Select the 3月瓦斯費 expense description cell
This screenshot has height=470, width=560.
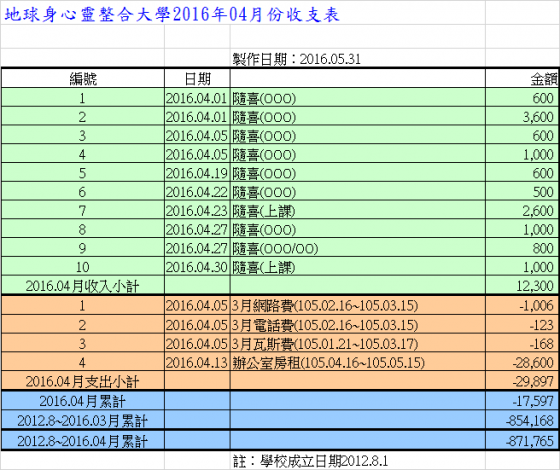[x=358, y=344]
